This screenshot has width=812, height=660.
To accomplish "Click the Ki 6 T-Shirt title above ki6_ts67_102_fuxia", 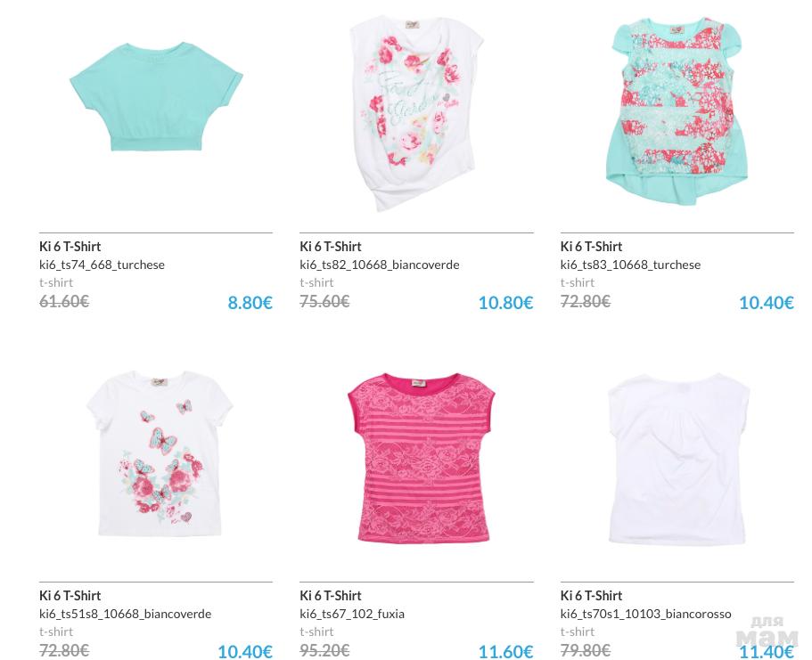I will pos(331,596).
